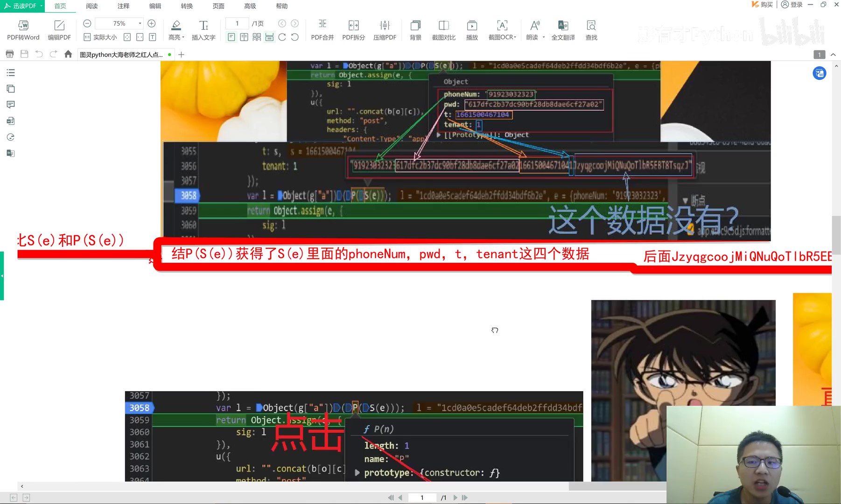
Task: Click the vertical scrollbar thumb
Action: [836, 235]
